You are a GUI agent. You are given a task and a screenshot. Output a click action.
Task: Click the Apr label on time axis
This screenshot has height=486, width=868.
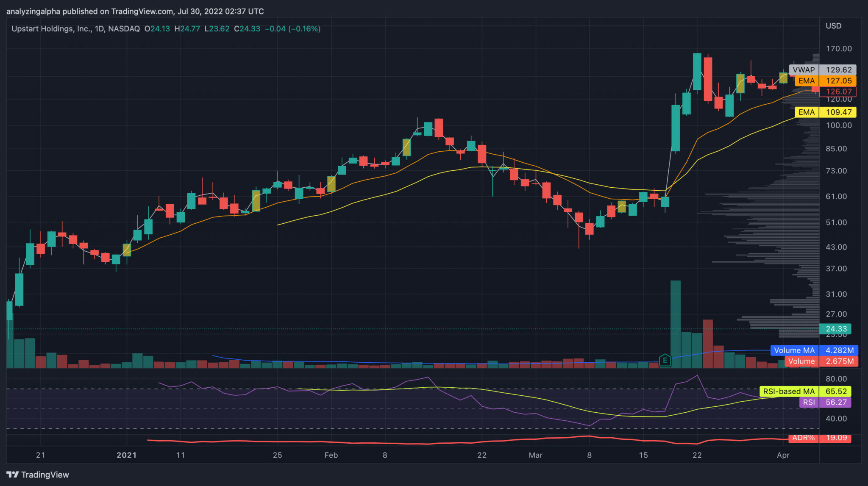[x=783, y=455]
